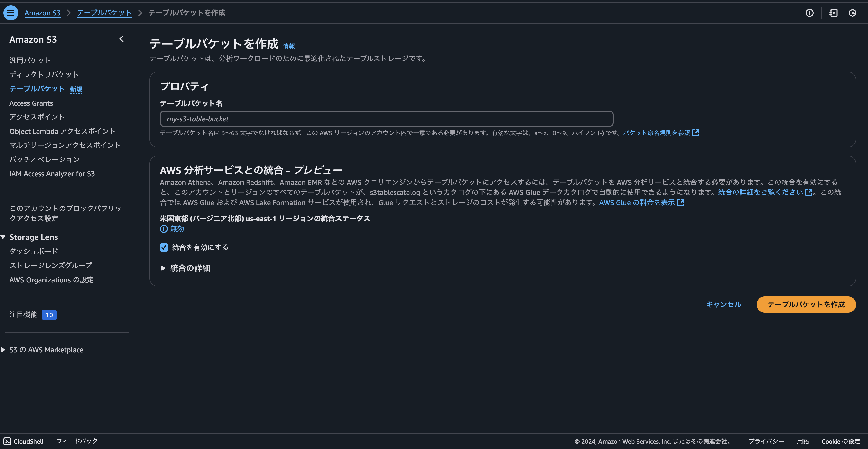Focus the テーブルバケット名 input field
The image size is (868, 449).
(x=387, y=119)
